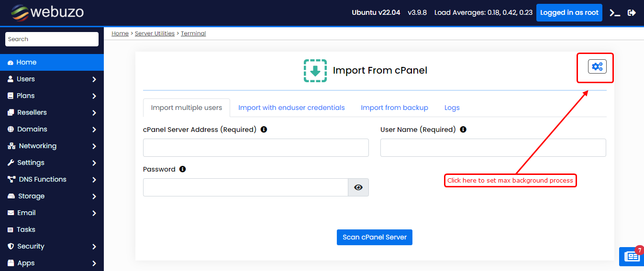The image size is (644, 271).
Task: Click info icon next to Password label
Action: tap(182, 169)
